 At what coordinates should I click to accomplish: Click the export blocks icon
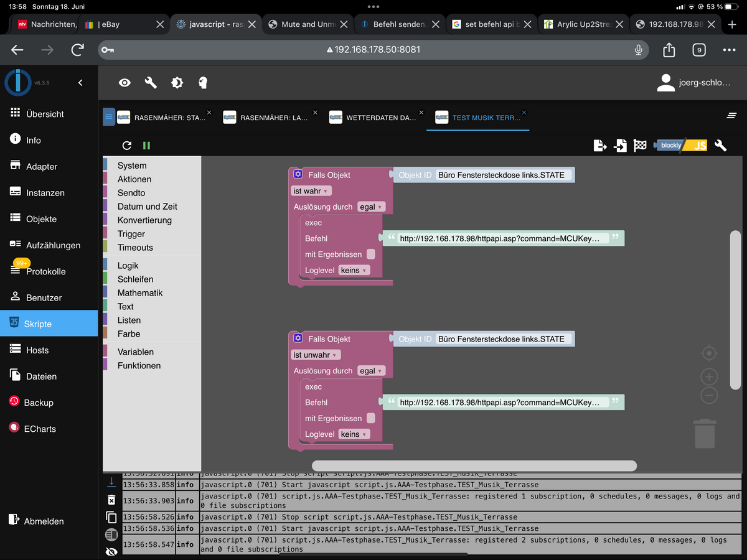coord(599,146)
